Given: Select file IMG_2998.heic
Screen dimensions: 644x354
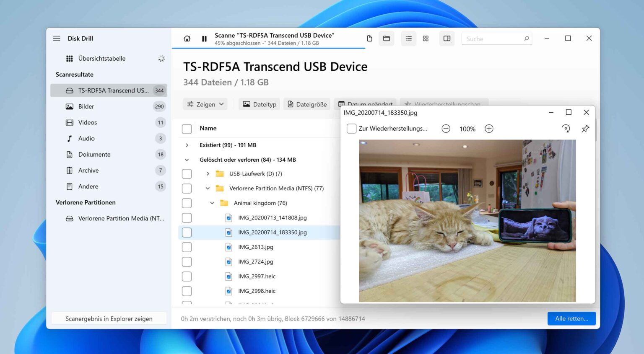Looking at the screenshot, I should pyautogui.click(x=257, y=291).
